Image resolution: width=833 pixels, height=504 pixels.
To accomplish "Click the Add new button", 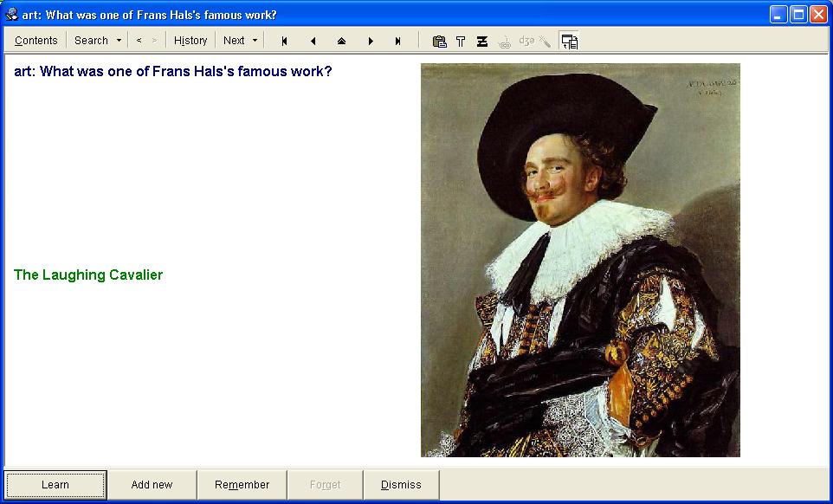I will tap(152, 485).
